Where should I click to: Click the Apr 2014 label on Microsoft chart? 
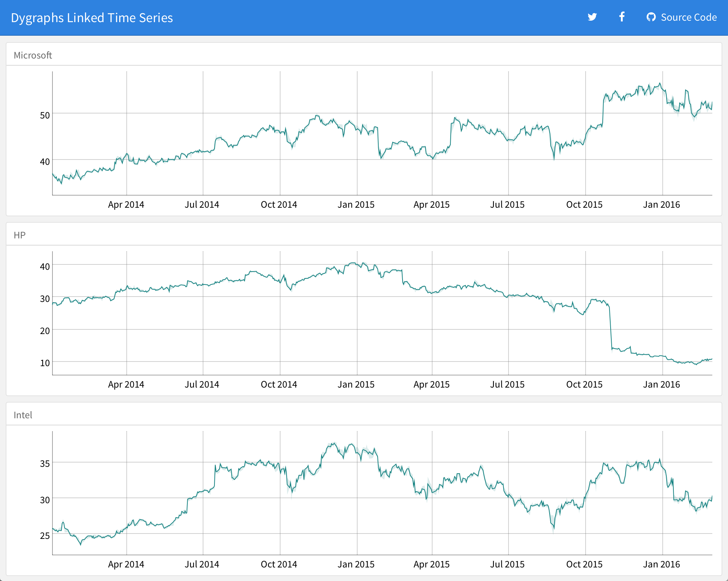[126, 204]
